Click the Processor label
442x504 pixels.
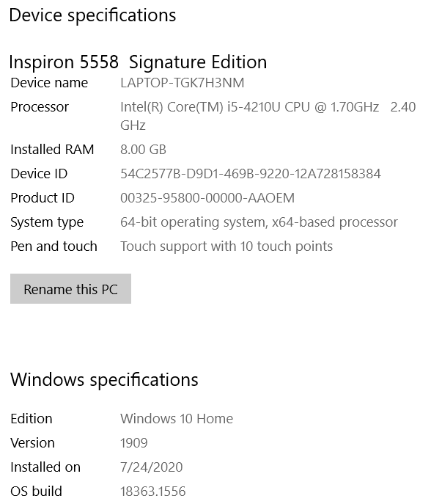coord(40,107)
